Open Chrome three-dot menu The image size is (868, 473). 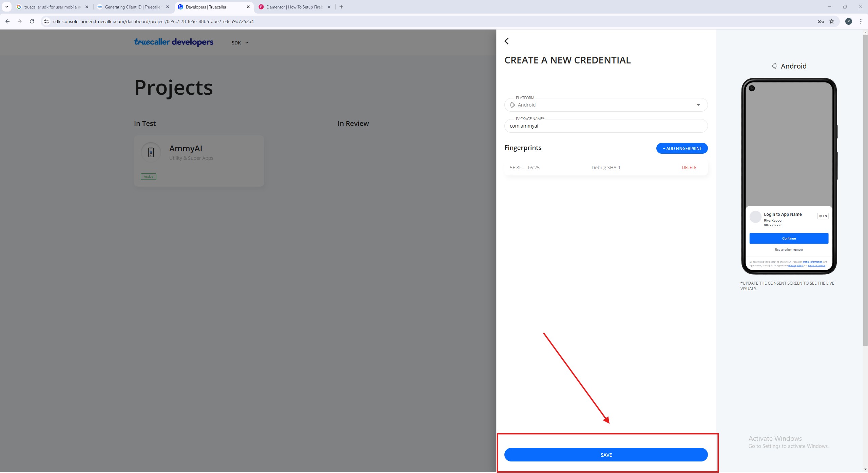pos(861,21)
